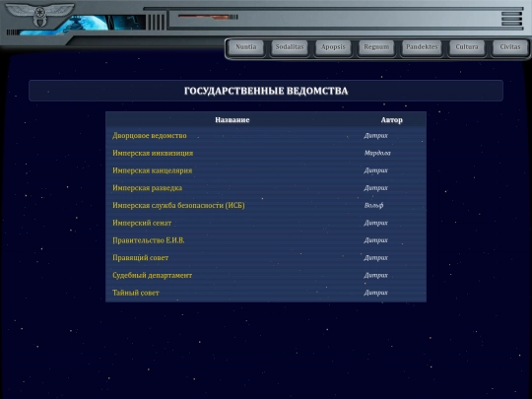
Task: Select the Apopsis menu tab
Action: tap(333, 47)
